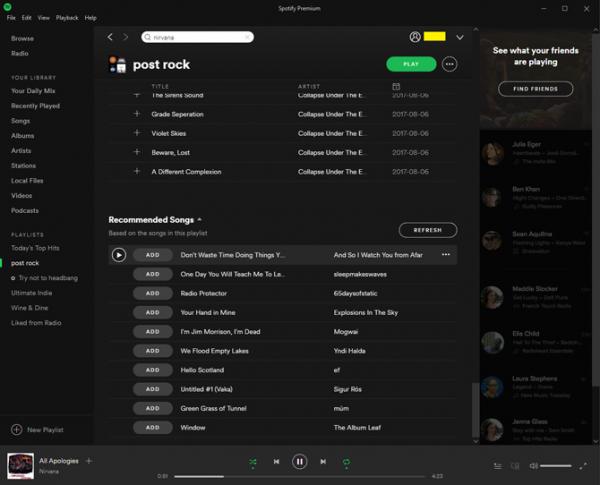Open the Nirvana artist link in player
This screenshot has height=485, width=600.
49,471
